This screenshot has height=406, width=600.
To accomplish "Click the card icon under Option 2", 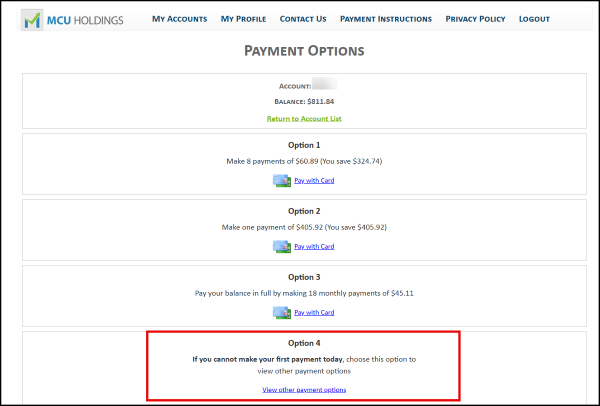I will (282, 247).
